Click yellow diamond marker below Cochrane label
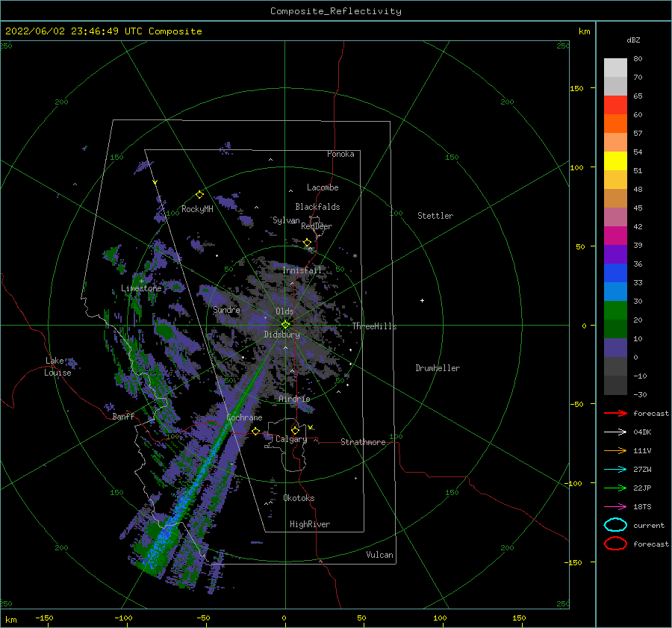The image size is (672, 628). tap(256, 431)
